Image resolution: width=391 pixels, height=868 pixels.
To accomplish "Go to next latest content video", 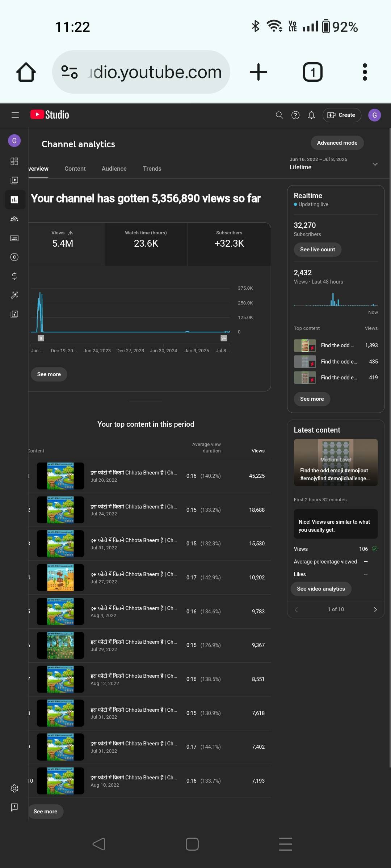I will [x=375, y=609].
